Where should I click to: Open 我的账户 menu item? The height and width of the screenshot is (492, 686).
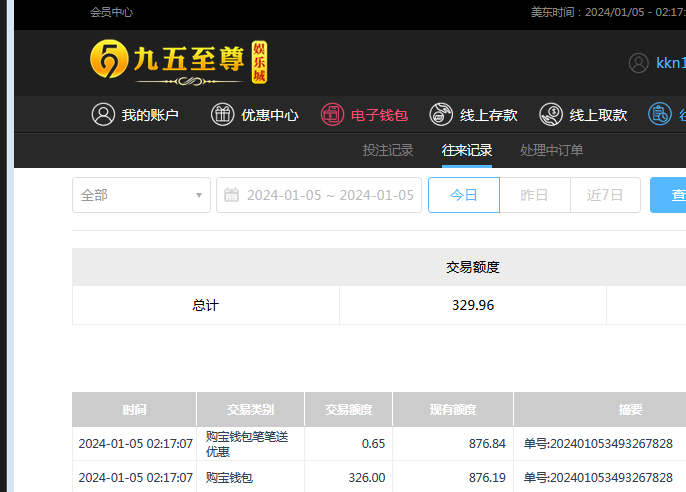(135, 115)
